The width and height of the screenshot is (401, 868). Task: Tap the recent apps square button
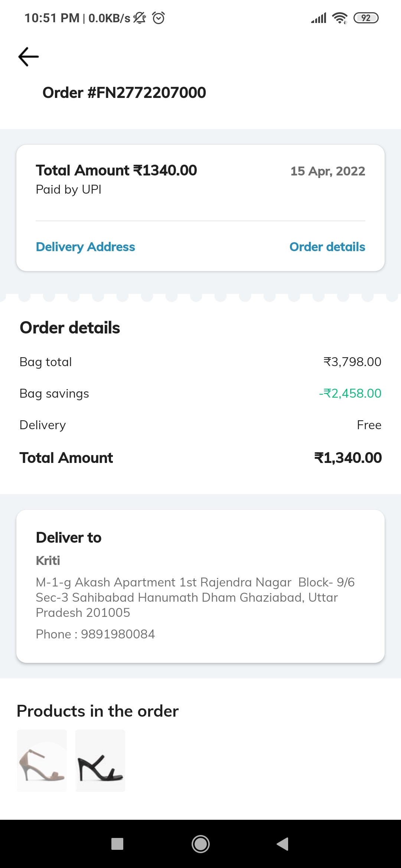point(117,844)
